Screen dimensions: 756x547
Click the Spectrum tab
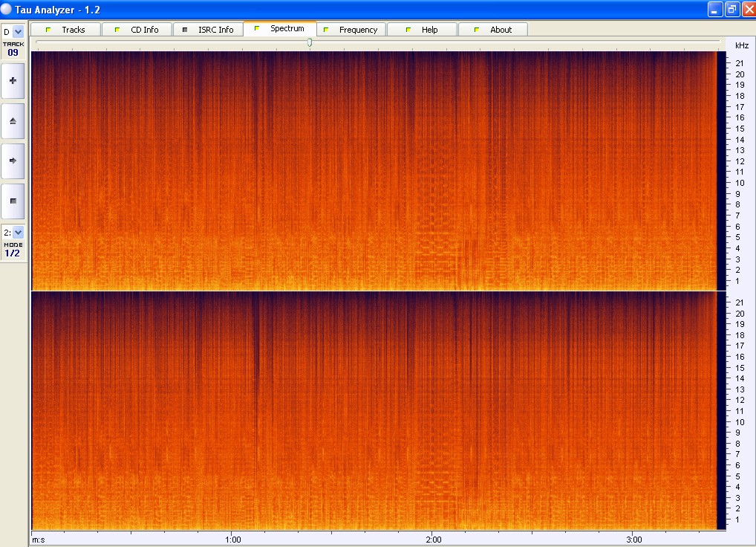tap(279, 29)
